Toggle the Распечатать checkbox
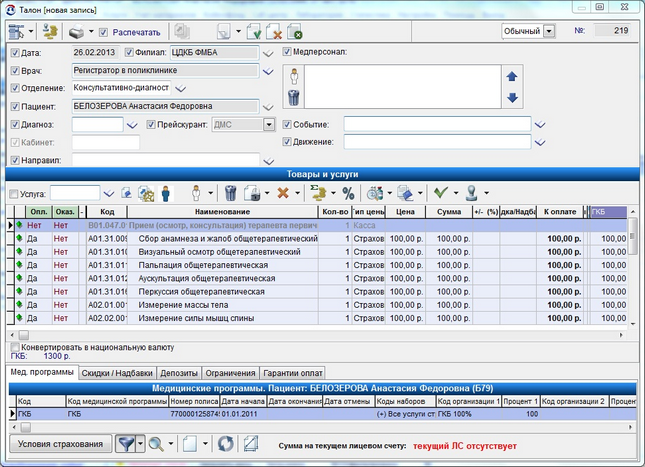Viewport: 645px width, 467px height. [x=104, y=32]
